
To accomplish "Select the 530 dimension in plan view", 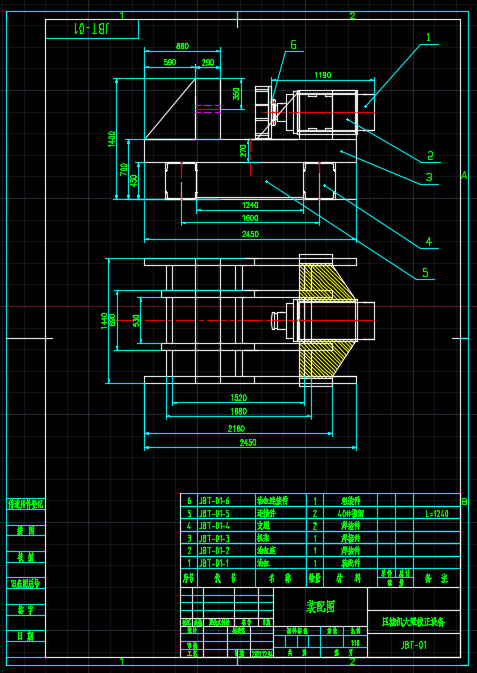I will click(x=136, y=321).
